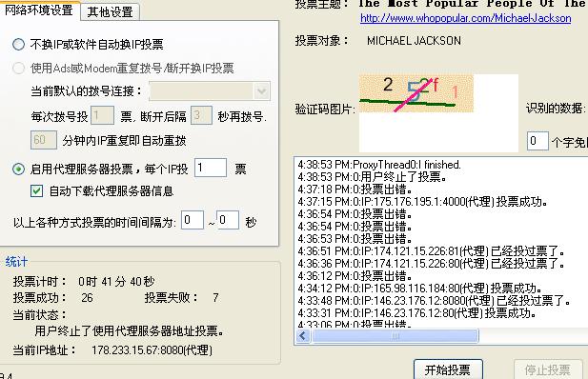Click the 投票失败 count 7
The image size is (588, 379).
pos(215,298)
